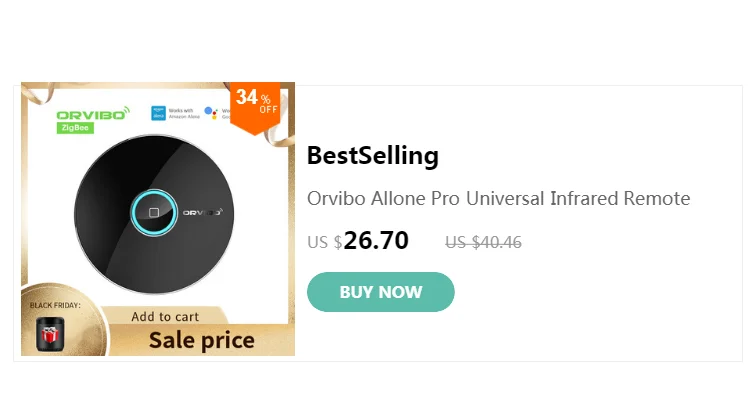Screen dimensions: 750x404
Task: Click the Google Assistant colored dots icon
Action: click(211, 113)
